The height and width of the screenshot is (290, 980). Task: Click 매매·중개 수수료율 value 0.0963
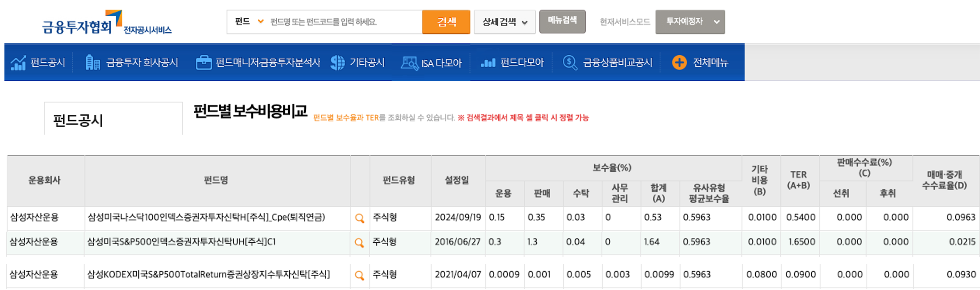(x=961, y=217)
